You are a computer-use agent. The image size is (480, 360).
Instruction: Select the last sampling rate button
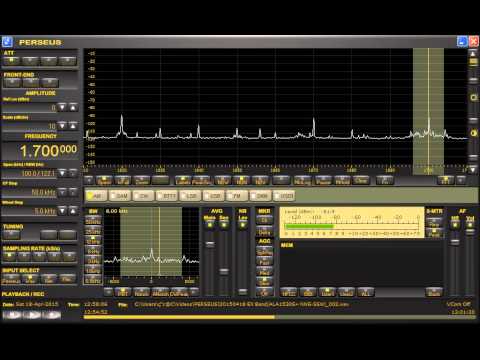point(70,256)
